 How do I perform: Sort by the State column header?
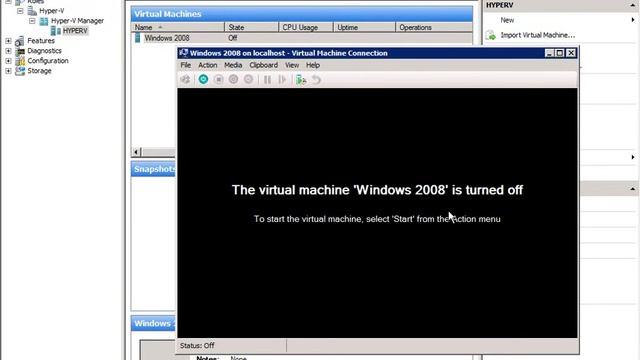pos(251,27)
